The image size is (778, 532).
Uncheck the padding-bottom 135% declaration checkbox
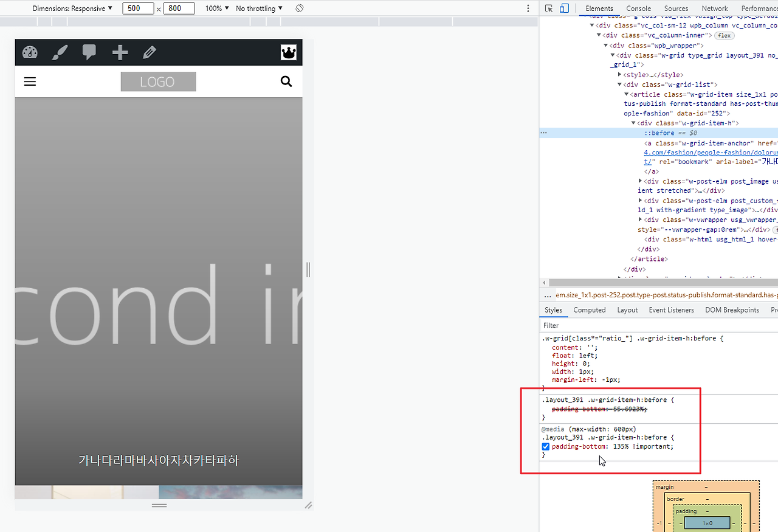546,447
